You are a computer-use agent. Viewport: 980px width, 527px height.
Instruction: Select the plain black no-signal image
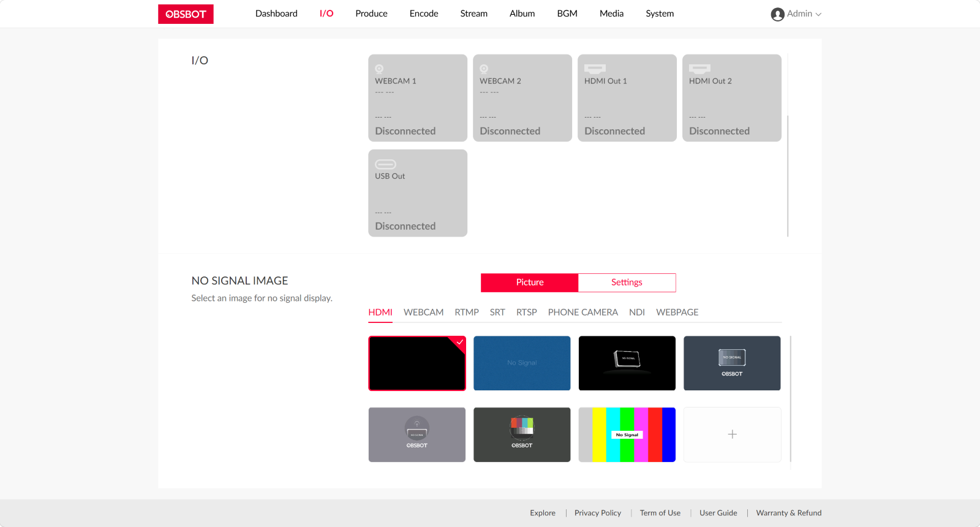coord(417,363)
